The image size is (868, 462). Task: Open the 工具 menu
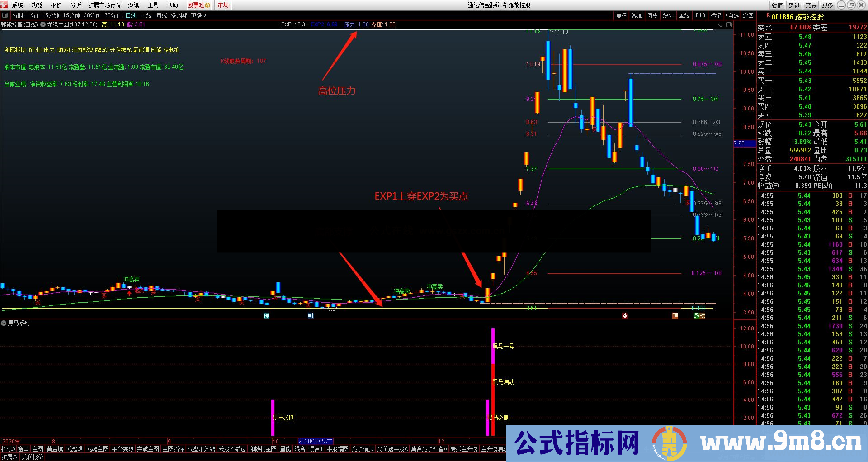point(153,5)
